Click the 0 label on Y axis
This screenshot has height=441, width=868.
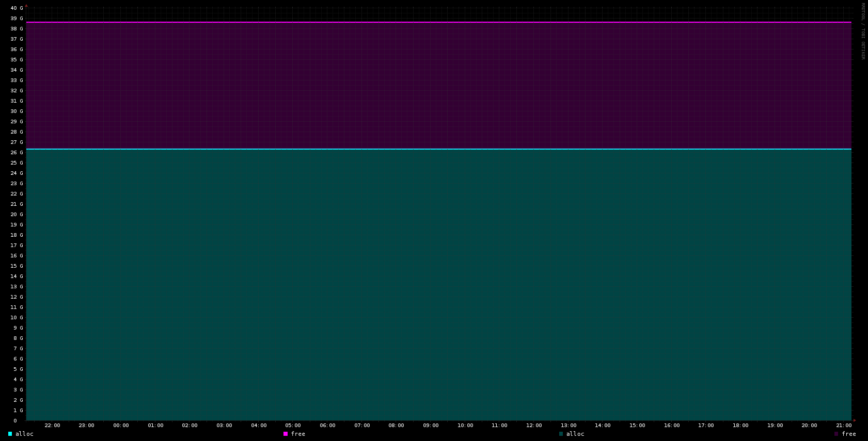(15, 421)
